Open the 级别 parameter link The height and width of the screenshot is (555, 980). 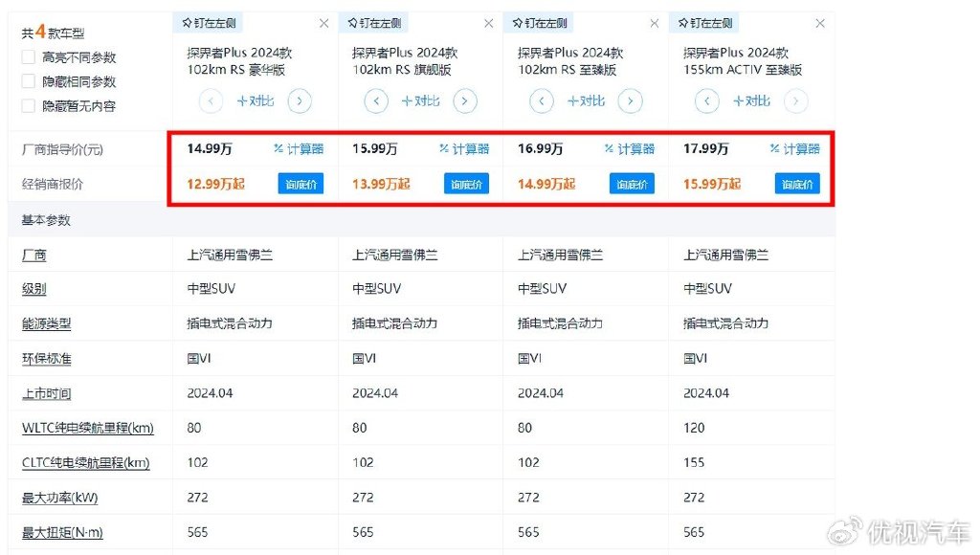tap(34, 289)
